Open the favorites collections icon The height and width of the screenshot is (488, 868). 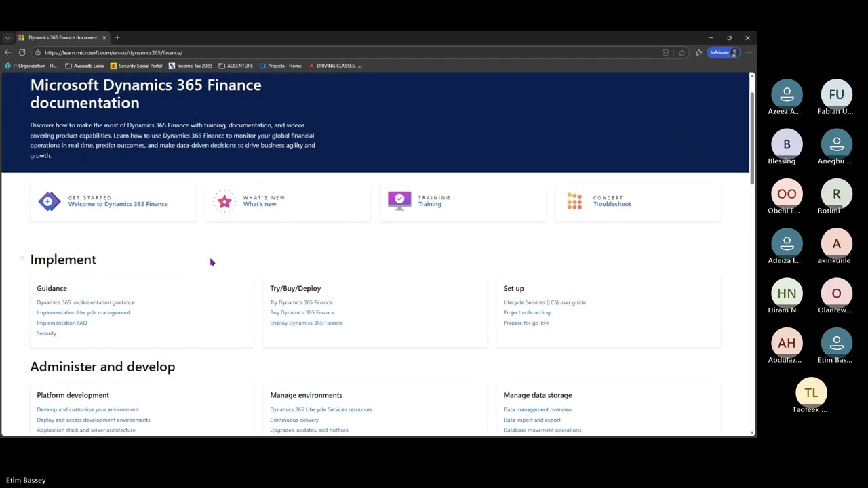pyautogui.click(x=698, y=52)
